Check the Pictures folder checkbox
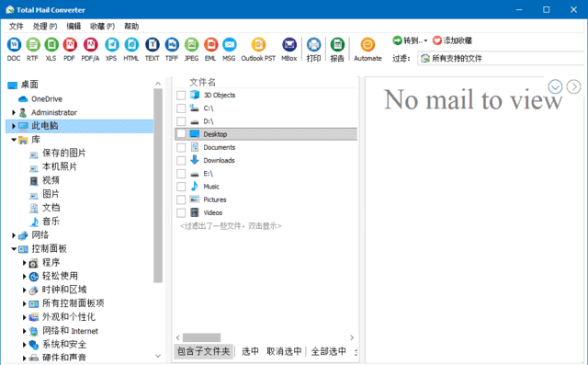588x365 pixels. [x=181, y=200]
